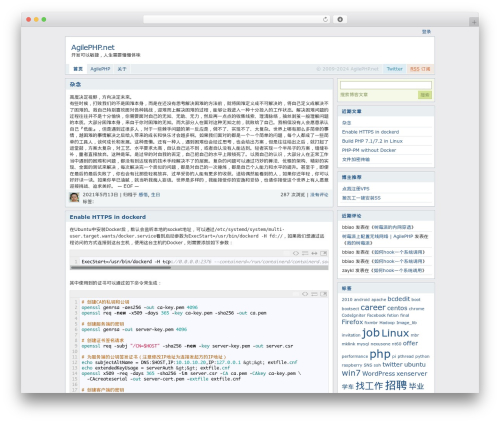
Task: Select the ubuntu tag
Action: [415, 364]
